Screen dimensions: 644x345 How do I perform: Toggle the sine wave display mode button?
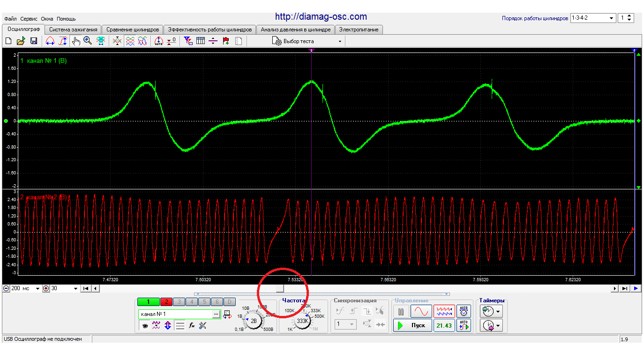coord(421,311)
